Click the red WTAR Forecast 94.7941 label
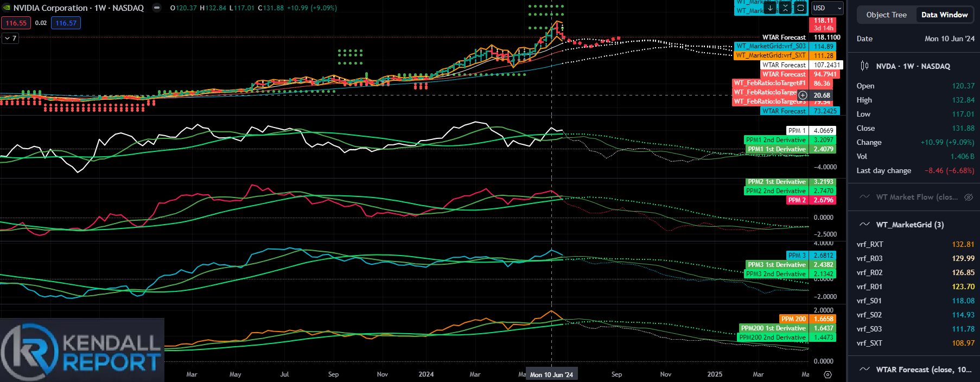This screenshot has width=980, height=382. [800, 74]
